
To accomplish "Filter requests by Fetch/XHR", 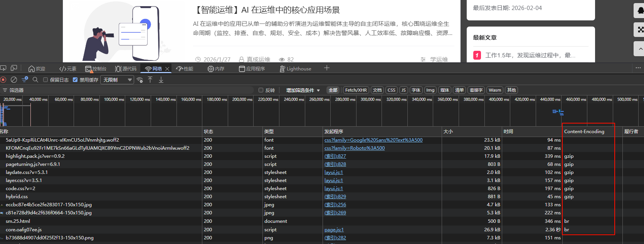I will click(x=356, y=90).
